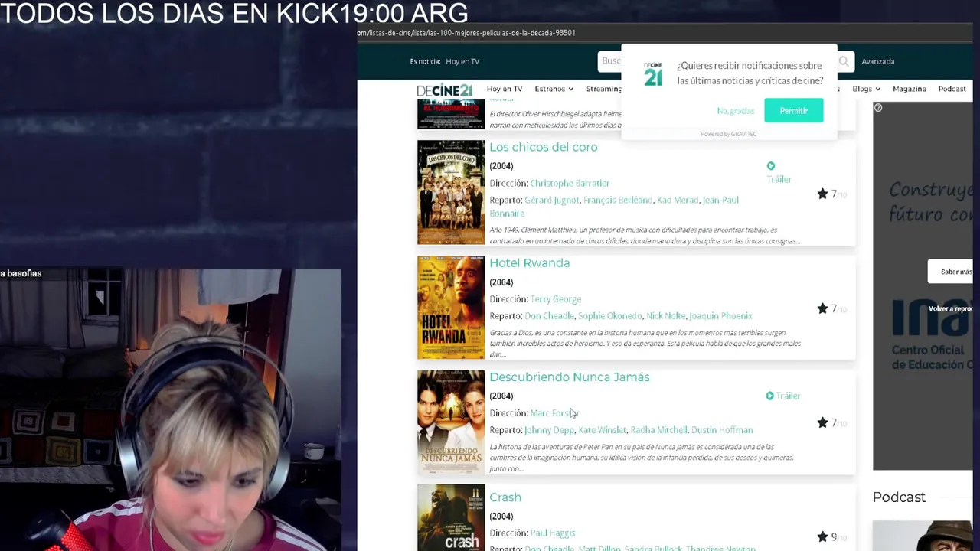
Task: Click the star rating of Los chicos del coro
Action: pos(831,194)
